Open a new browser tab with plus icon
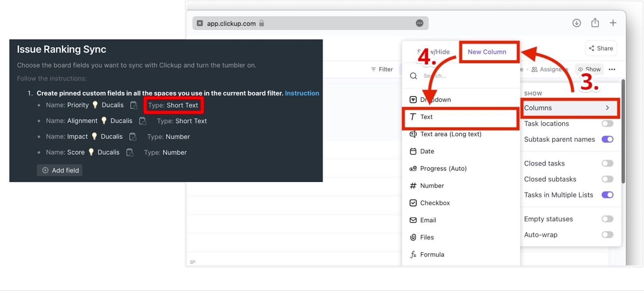Viewport: 644px width, 291px height. [613, 23]
